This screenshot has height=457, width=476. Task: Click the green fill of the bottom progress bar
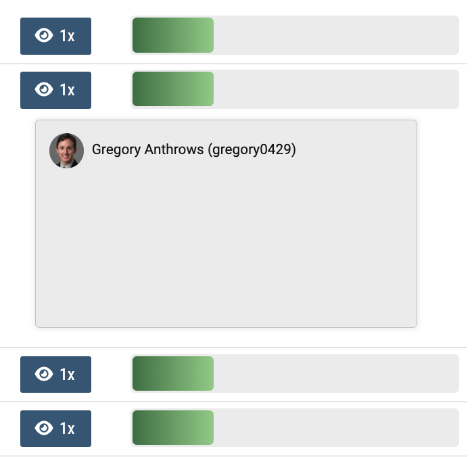(x=173, y=427)
